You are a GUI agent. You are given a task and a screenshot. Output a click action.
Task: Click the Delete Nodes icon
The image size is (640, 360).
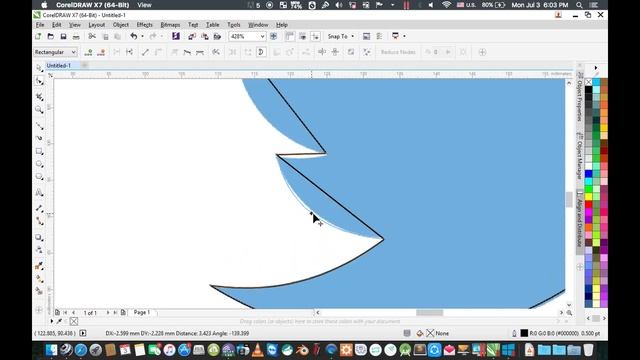(x=102, y=52)
